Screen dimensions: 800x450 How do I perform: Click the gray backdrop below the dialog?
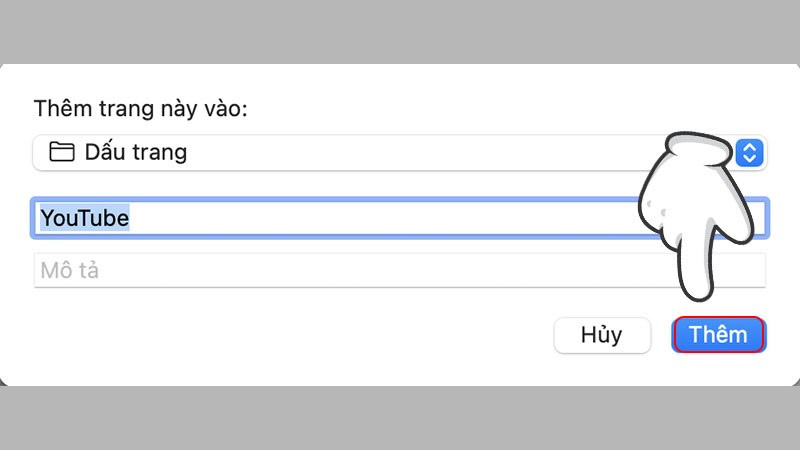pos(400,420)
